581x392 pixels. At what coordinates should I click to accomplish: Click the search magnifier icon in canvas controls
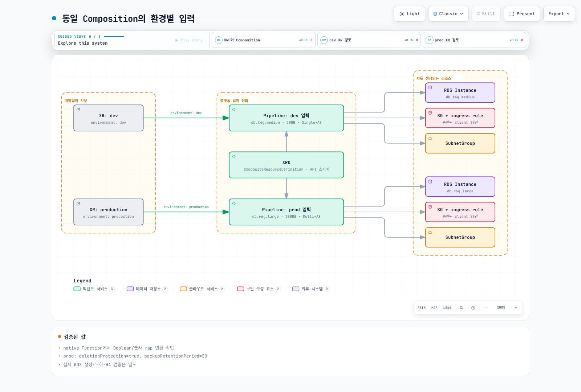(x=462, y=308)
